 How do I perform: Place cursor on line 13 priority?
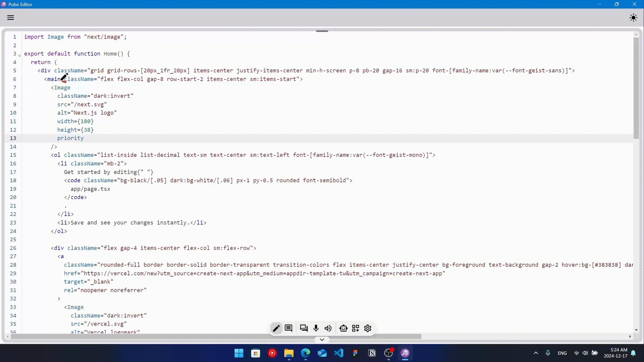(70, 138)
